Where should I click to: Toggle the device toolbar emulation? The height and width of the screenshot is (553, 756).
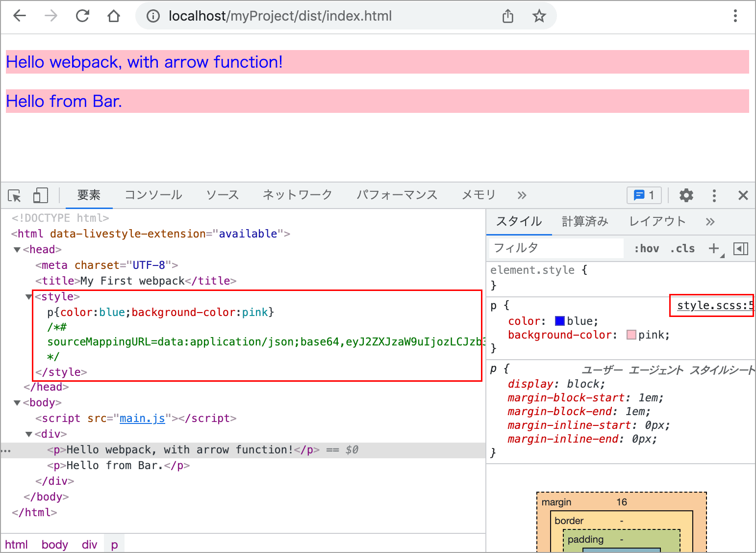coord(40,195)
